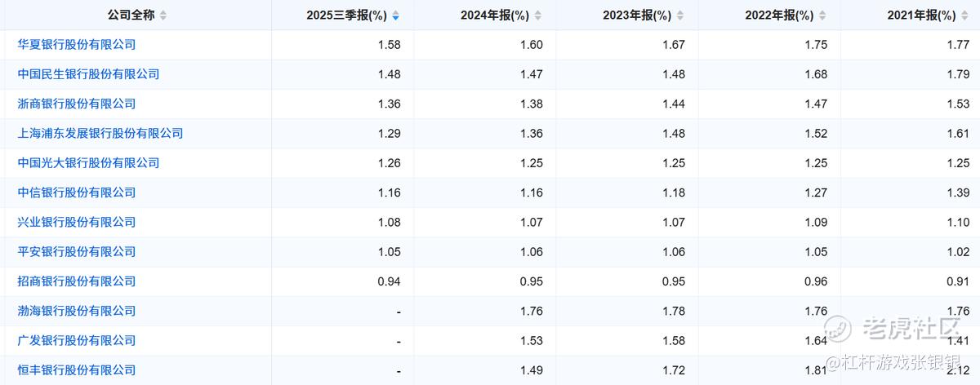The width and height of the screenshot is (980, 385).
Task: Sort by 2024年报(%) column arrow icon
Action: coord(538,15)
